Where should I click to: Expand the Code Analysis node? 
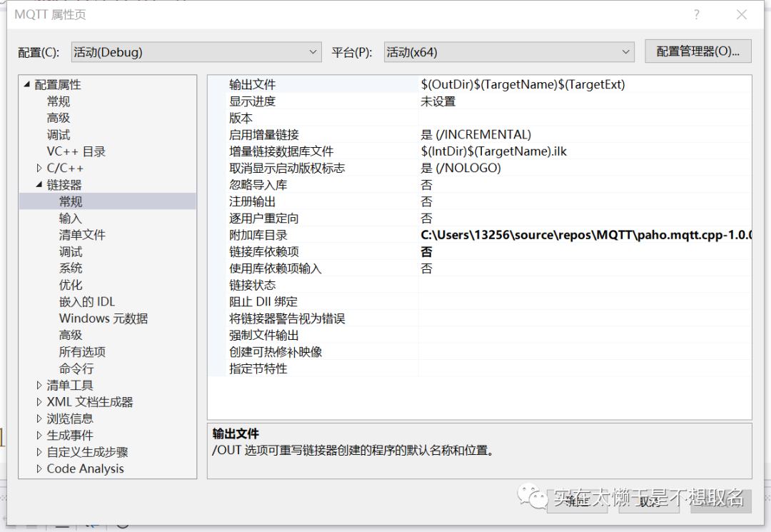pos(39,469)
